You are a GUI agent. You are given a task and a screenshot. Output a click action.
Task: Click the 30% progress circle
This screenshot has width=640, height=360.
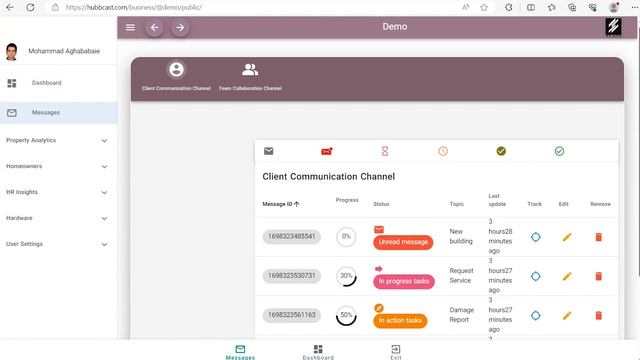point(346,276)
